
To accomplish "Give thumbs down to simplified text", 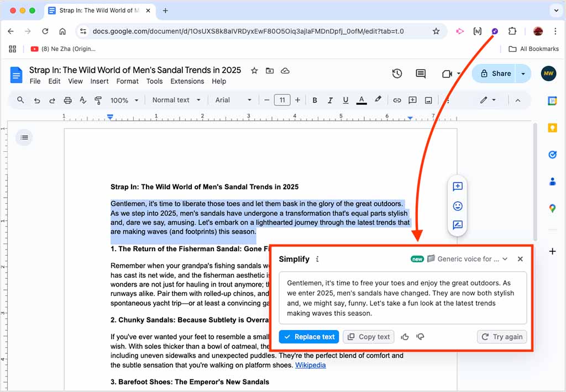I will coord(420,337).
